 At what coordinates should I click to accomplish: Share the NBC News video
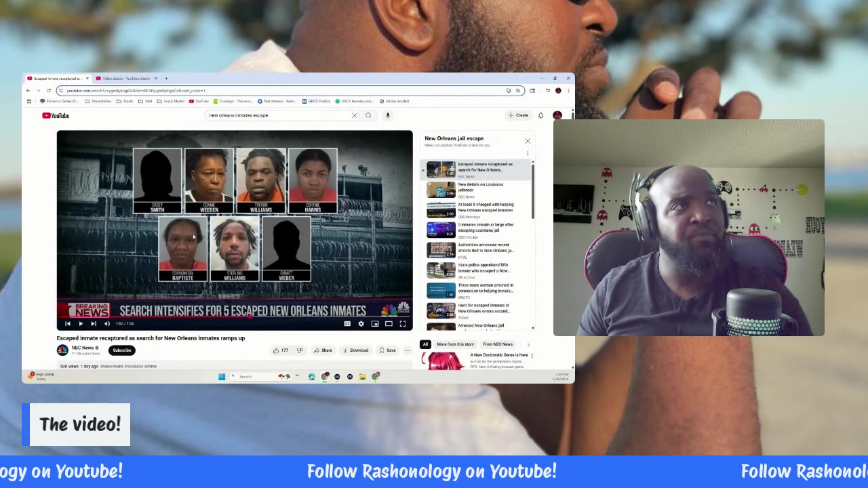(323, 350)
